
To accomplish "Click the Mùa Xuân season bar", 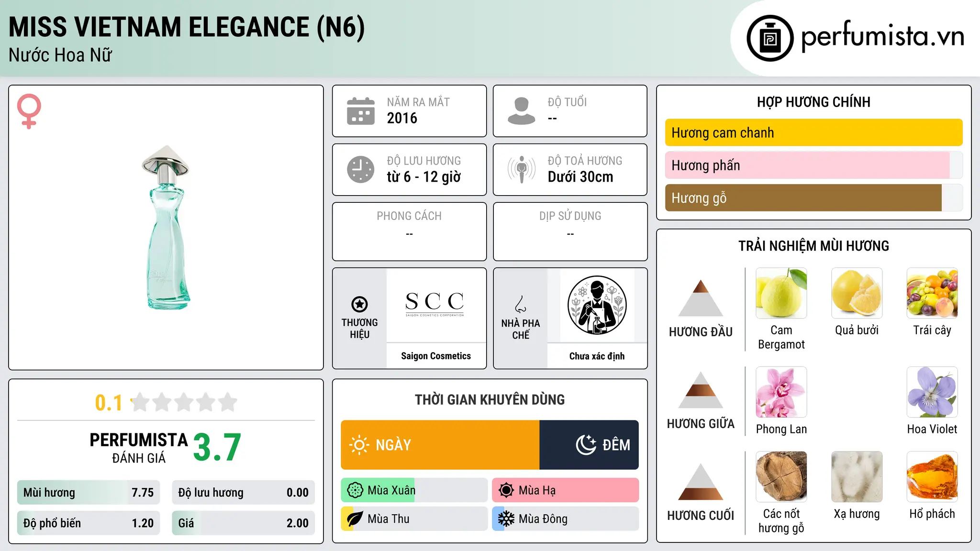I will coord(414,490).
